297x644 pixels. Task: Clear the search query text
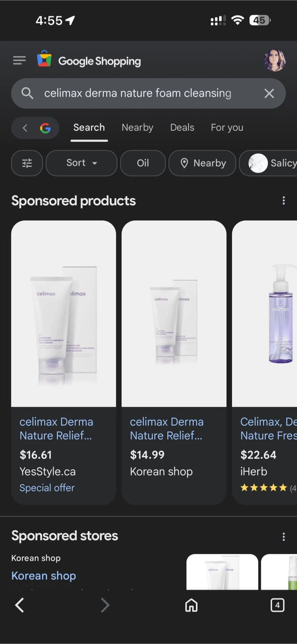point(269,93)
